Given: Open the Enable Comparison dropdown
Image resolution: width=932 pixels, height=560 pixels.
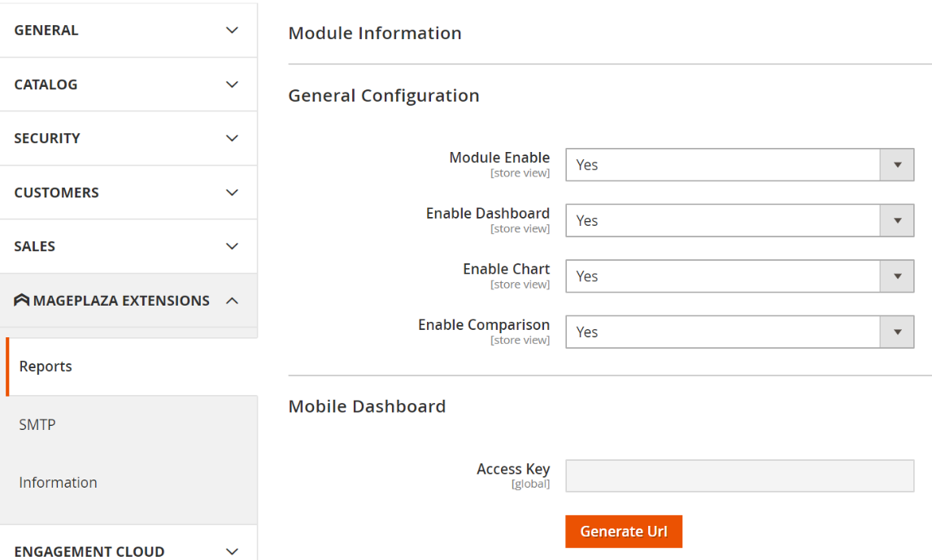Looking at the screenshot, I should tap(739, 332).
